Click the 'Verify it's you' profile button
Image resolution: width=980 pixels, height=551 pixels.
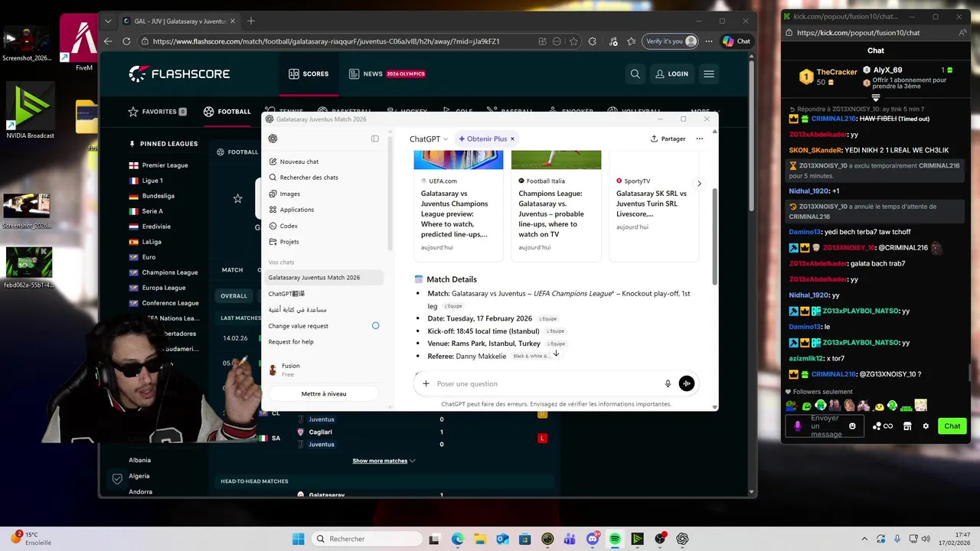(x=671, y=41)
